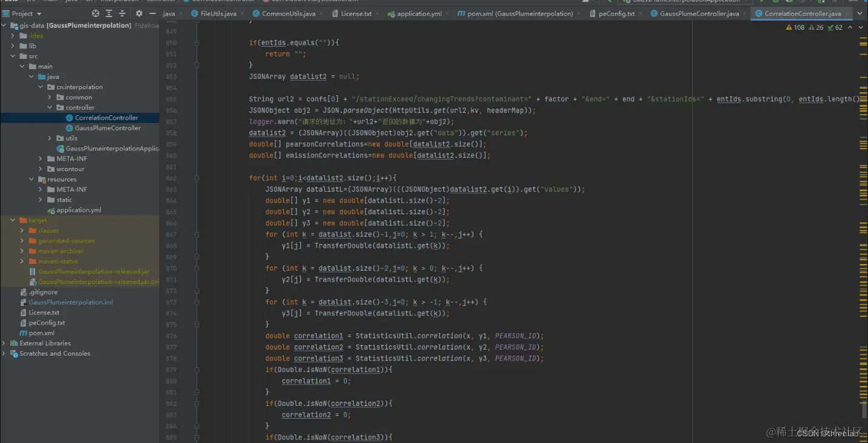Close the pom.xml editor tab
Screen dimensions: 868x443
[579, 13]
